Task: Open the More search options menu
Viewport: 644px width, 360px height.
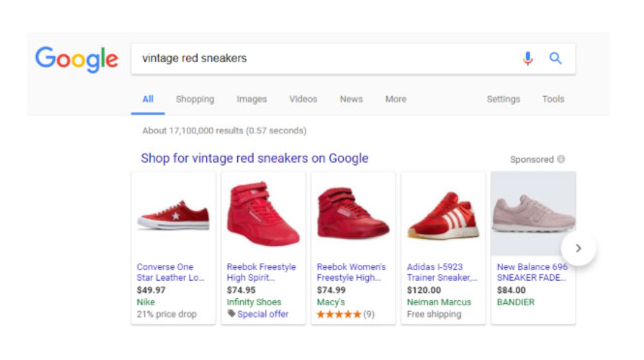Action: [395, 99]
